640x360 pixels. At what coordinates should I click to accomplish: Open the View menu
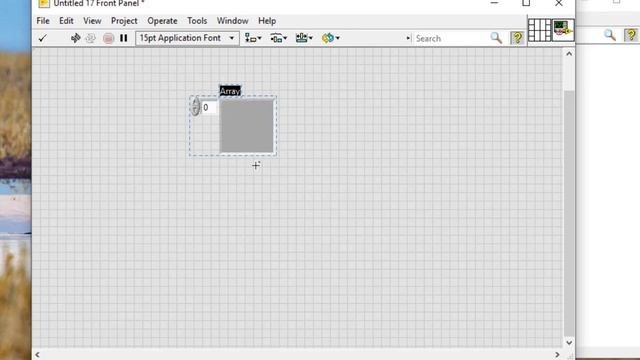point(92,21)
